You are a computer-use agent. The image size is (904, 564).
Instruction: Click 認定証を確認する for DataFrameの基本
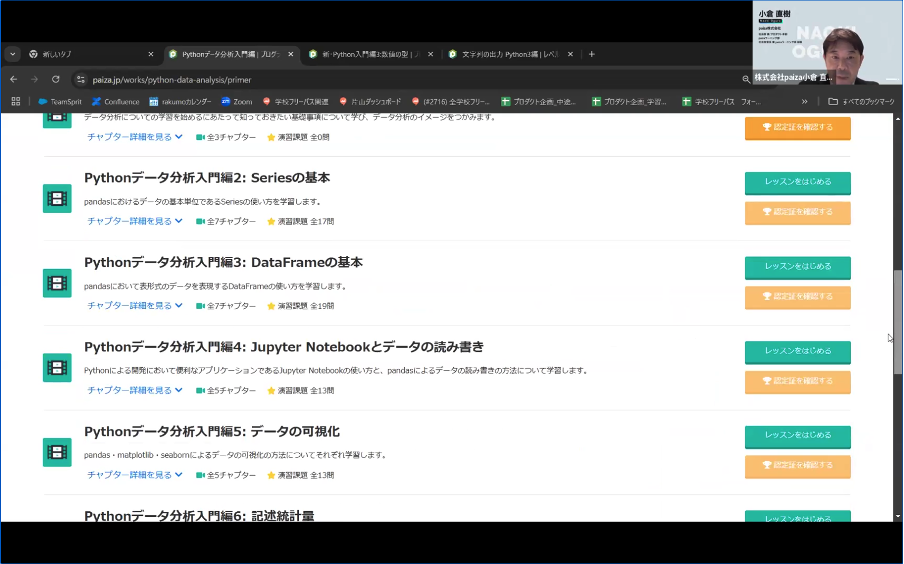click(x=797, y=297)
